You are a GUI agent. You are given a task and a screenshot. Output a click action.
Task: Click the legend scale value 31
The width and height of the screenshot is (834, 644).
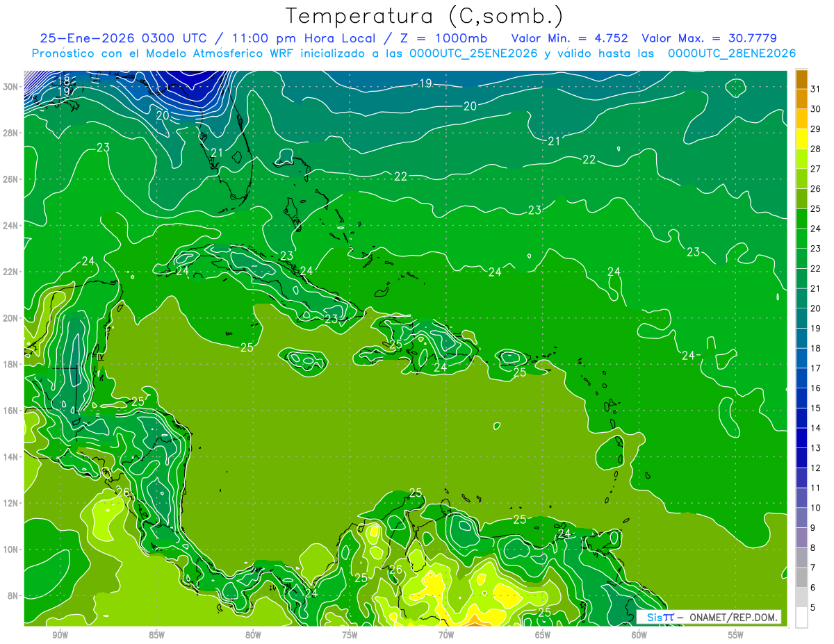tap(816, 88)
